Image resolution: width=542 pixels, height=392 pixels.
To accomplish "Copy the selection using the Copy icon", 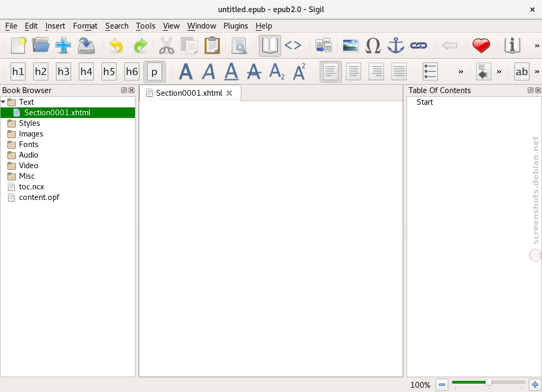I will click(189, 45).
